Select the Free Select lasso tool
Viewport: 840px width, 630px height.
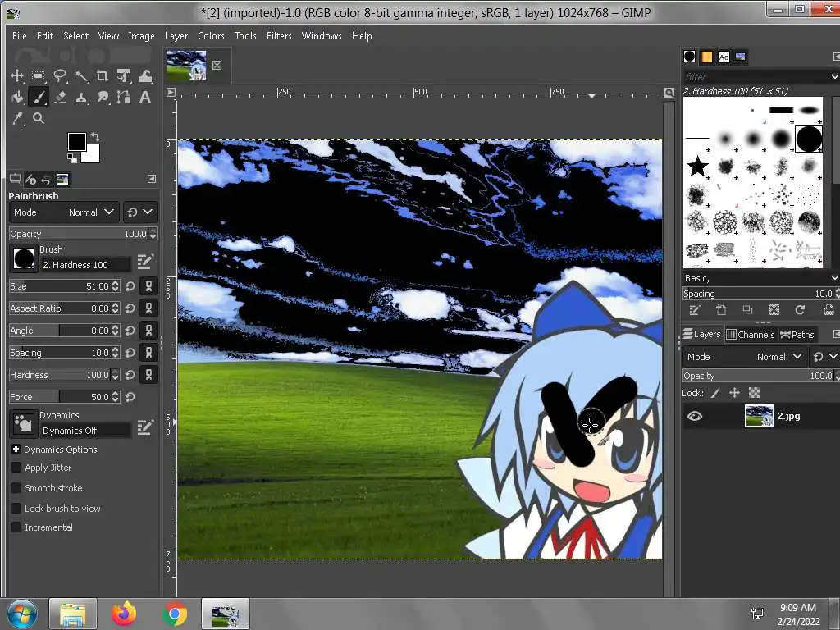click(x=59, y=75)
